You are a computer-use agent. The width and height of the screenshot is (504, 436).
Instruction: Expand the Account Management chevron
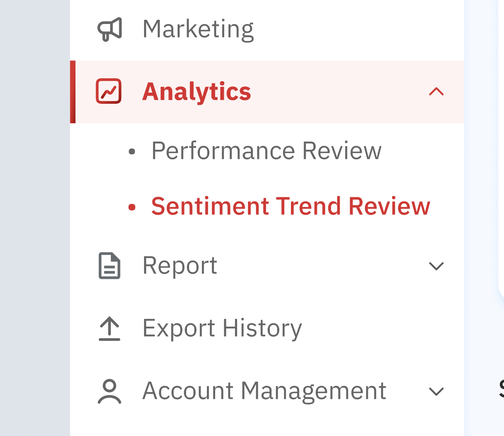tap(436, 391)
